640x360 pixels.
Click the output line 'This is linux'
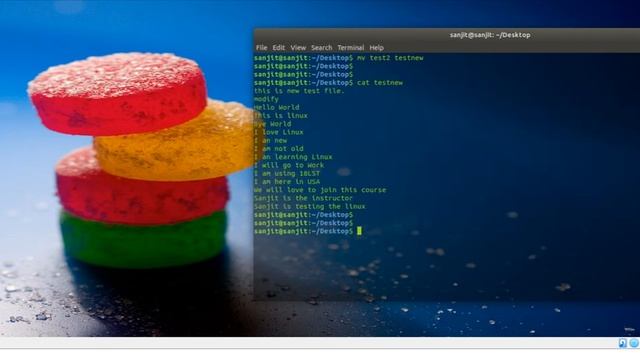tap(281, 116)
